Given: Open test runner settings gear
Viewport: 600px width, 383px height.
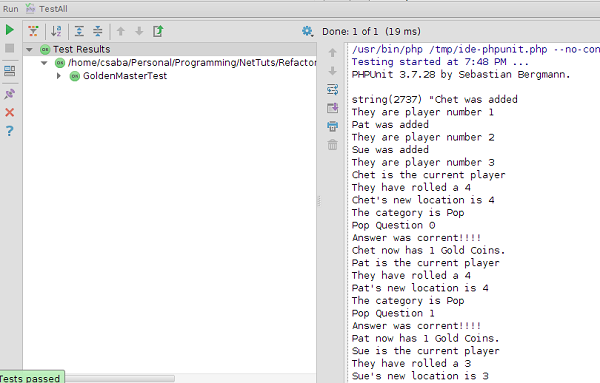Looking at the screenshot, I should pos(307,31).
